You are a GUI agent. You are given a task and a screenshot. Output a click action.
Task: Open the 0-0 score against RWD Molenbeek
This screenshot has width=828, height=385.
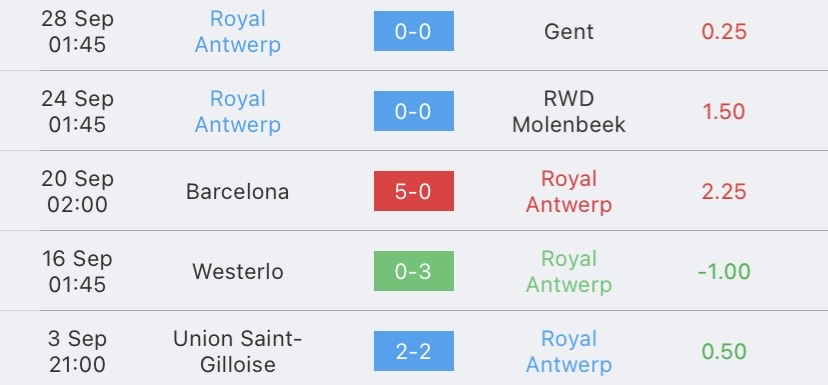tap(413, 111)
